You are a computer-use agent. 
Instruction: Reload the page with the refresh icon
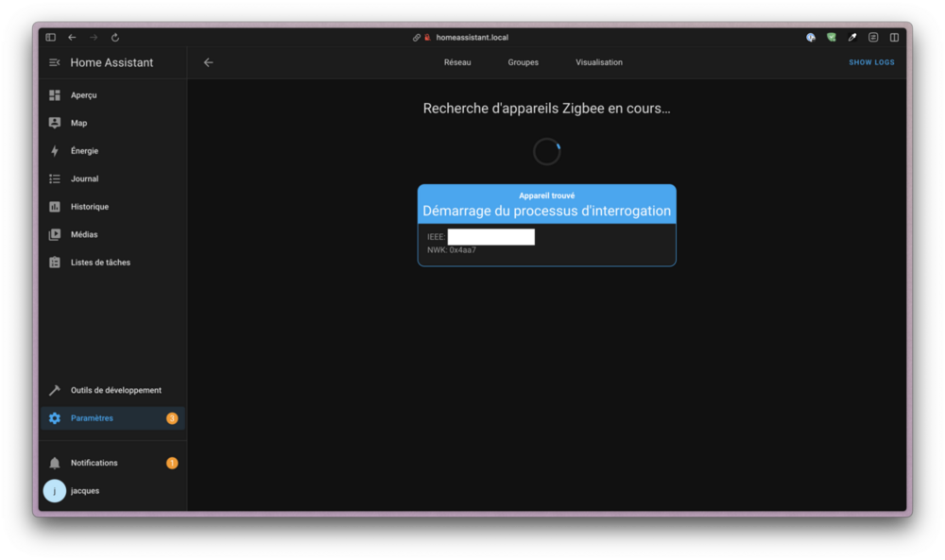point(115,38)
